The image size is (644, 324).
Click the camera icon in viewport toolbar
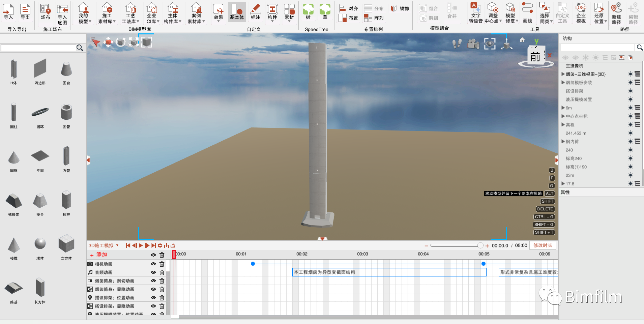pyautogui.click(x=473, y=44)
